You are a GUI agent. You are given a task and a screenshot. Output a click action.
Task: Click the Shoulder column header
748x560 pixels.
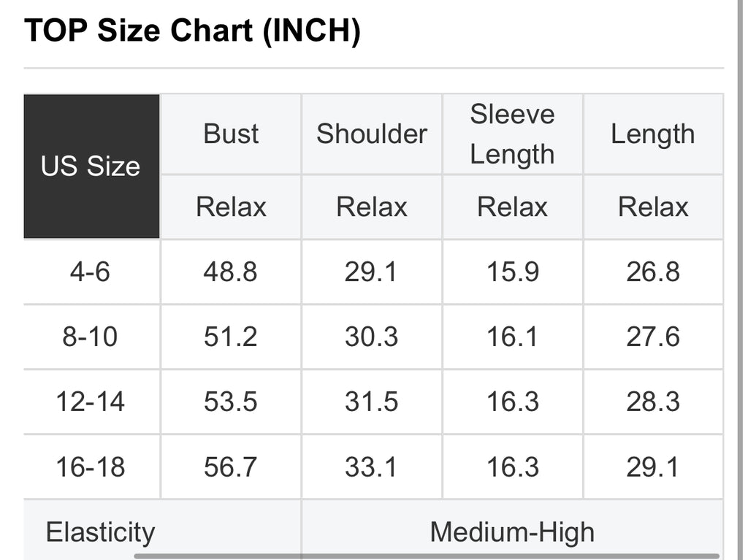click(372, 134)
